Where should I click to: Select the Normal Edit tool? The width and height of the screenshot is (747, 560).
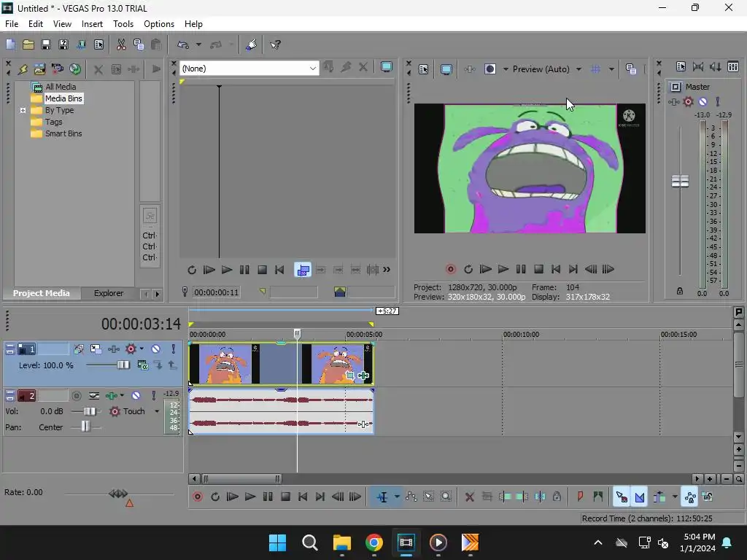click(x=382, y=497)
